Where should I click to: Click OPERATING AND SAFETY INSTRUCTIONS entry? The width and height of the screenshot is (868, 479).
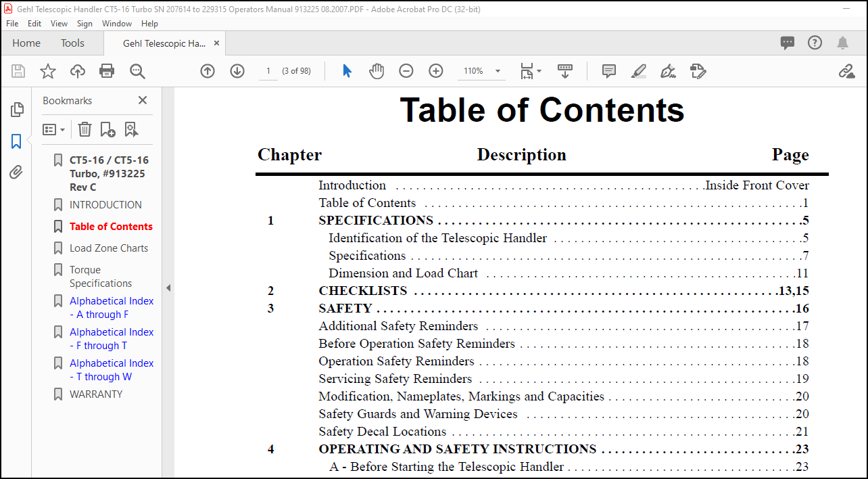point(458,449)
